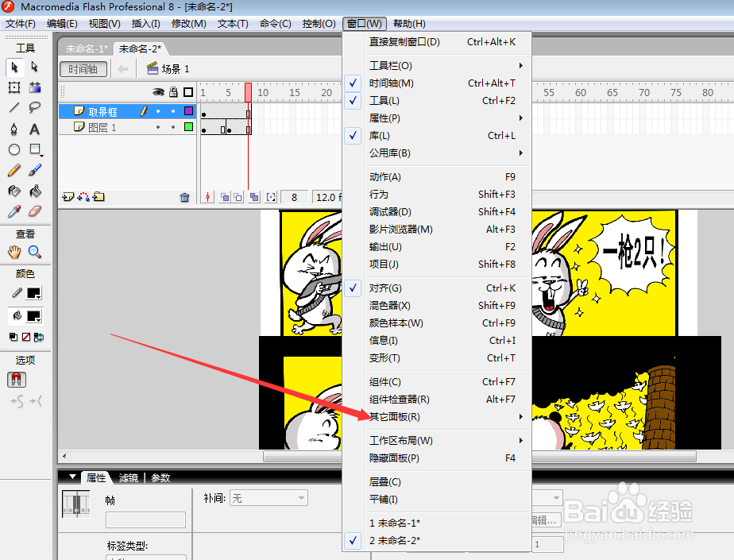Toggle show all layers as outlines
The image size is (734, 560).
[x=188, y=92]
